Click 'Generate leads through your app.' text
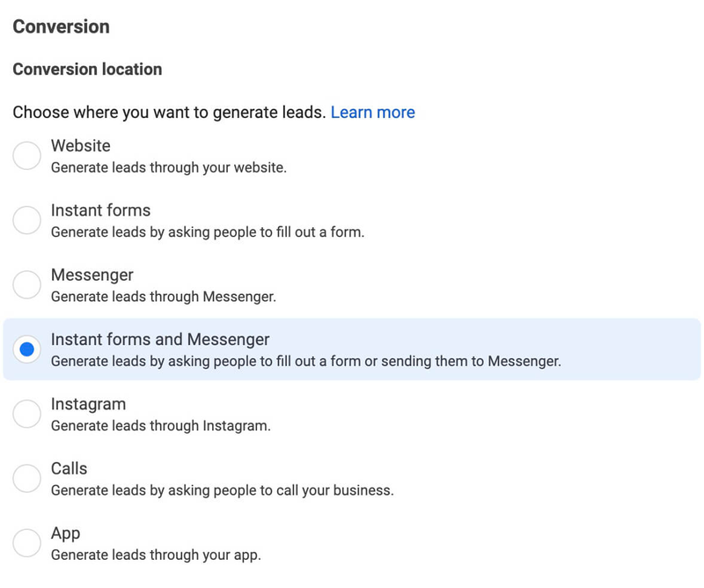 point(156,555)
